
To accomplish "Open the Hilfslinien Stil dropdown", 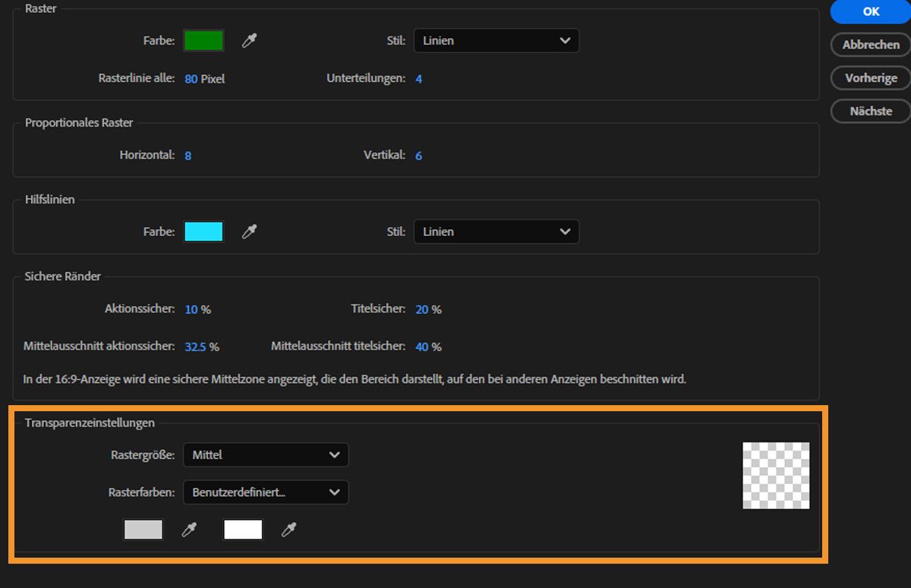I will pyautogui.click(x=496, y=231).
